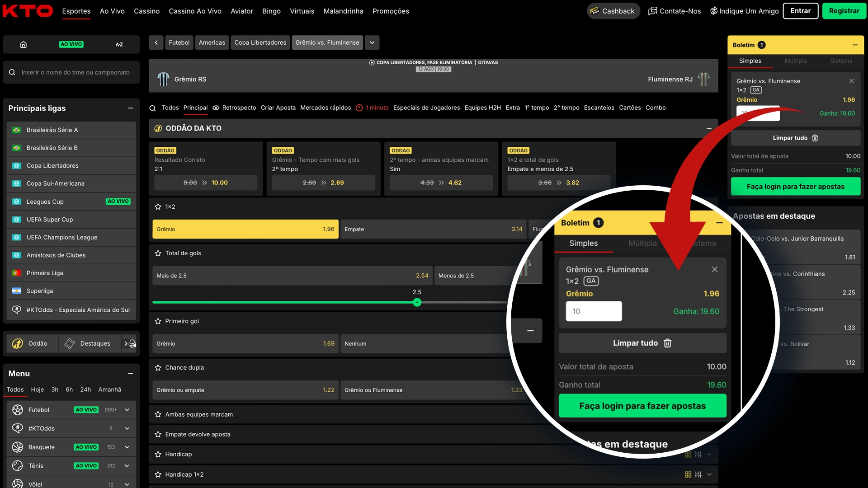Select Empate 3.14 odds
The width and height of the screenshot is (868, 488).
coord(433,229)
